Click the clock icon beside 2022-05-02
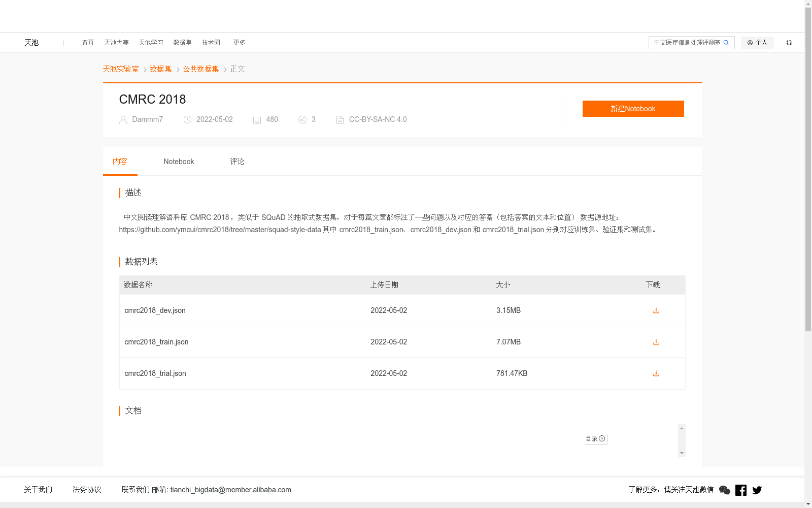 click(187, 120)
